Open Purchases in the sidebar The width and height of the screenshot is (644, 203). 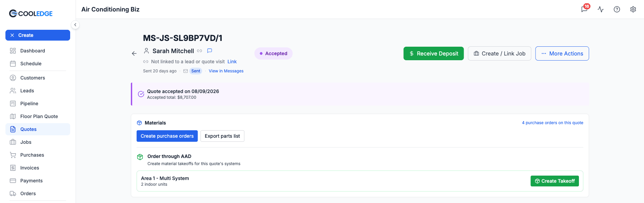click(x=38, y=155)
